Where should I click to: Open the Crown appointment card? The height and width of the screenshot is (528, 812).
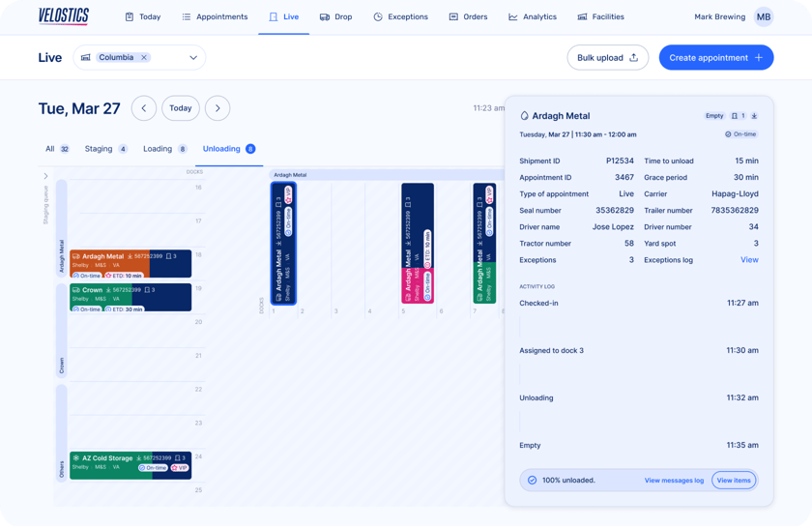pyautogui.click(x=130, y=298)
